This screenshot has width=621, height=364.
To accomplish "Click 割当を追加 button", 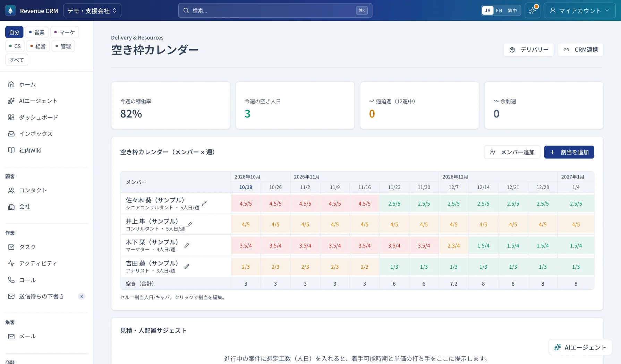I will 569,152.
